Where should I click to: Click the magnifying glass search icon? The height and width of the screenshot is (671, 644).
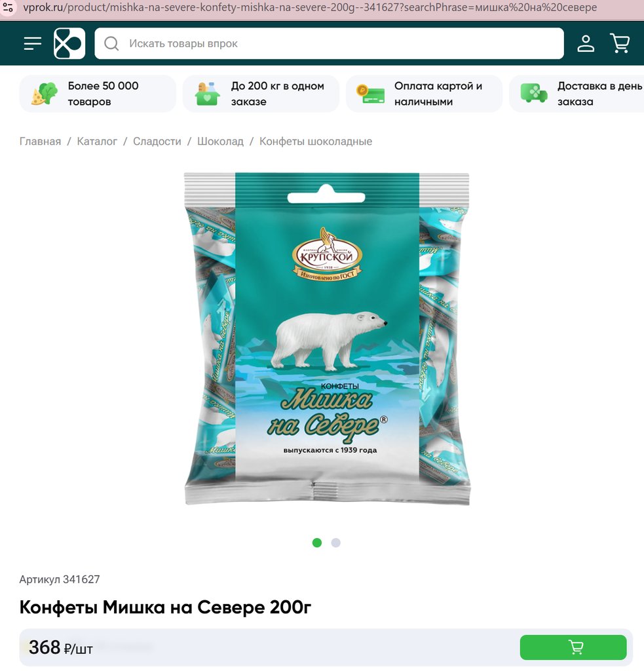111,43
